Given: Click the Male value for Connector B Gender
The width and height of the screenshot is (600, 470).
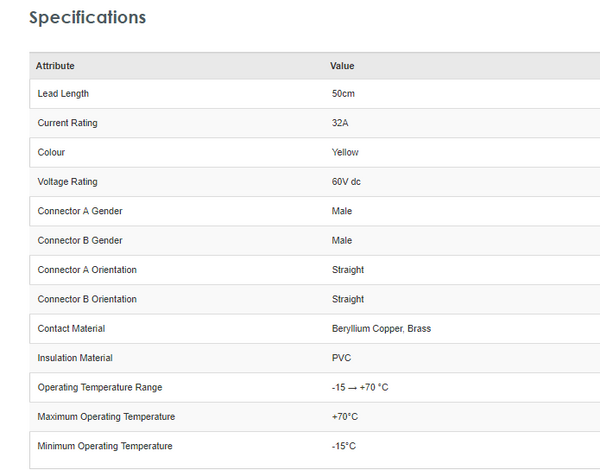Looking at the screenshot, I should 342,240.
